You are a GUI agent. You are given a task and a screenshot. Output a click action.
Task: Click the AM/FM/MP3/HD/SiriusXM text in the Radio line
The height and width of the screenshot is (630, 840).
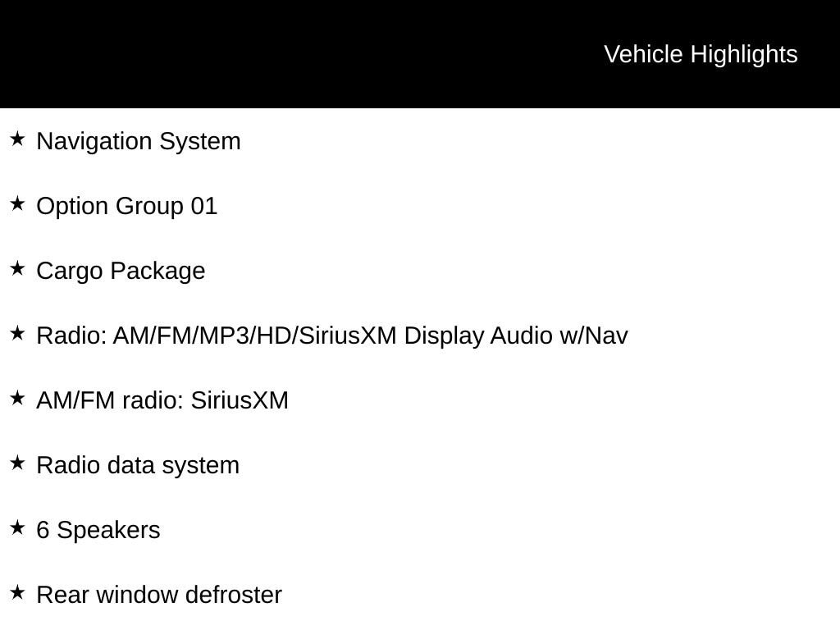[254, 336]
